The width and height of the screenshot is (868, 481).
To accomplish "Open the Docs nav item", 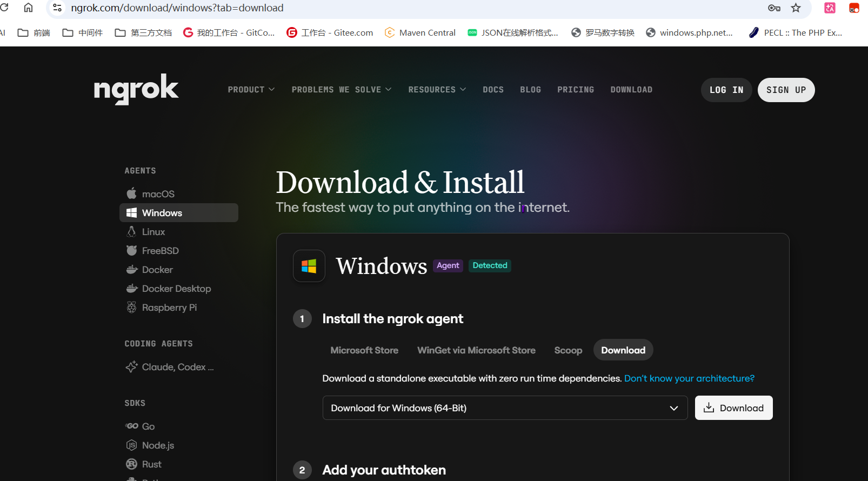I will click(x=493, y=90).
